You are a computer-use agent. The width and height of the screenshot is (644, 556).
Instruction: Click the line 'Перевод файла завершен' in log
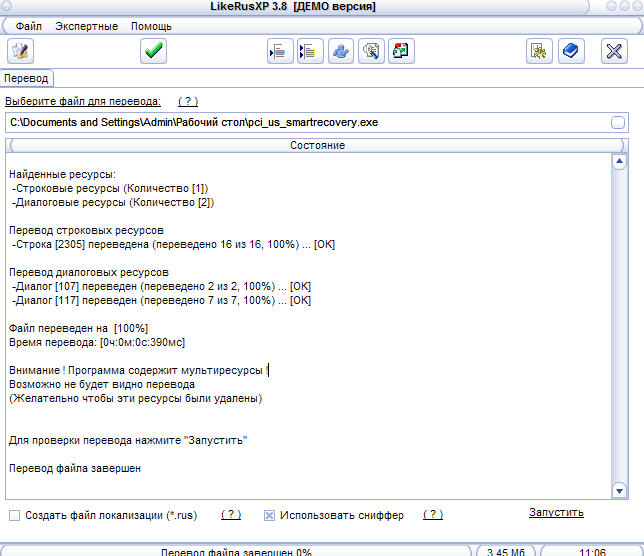75,469
